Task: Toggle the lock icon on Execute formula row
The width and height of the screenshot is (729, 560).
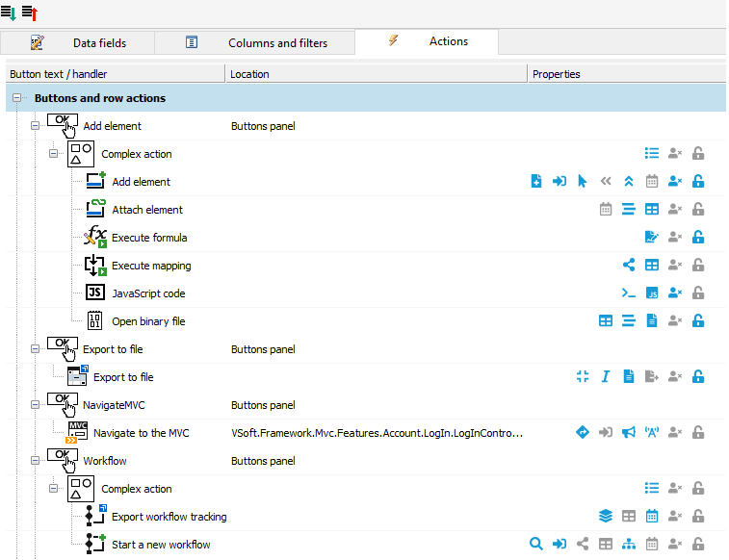Action: coord(698,238)
